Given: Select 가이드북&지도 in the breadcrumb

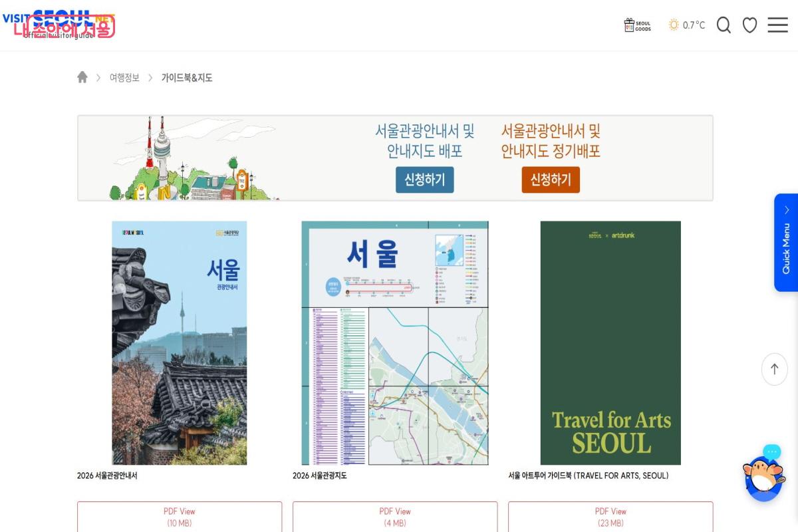Looking at the screenshot, I should point(187,77).
